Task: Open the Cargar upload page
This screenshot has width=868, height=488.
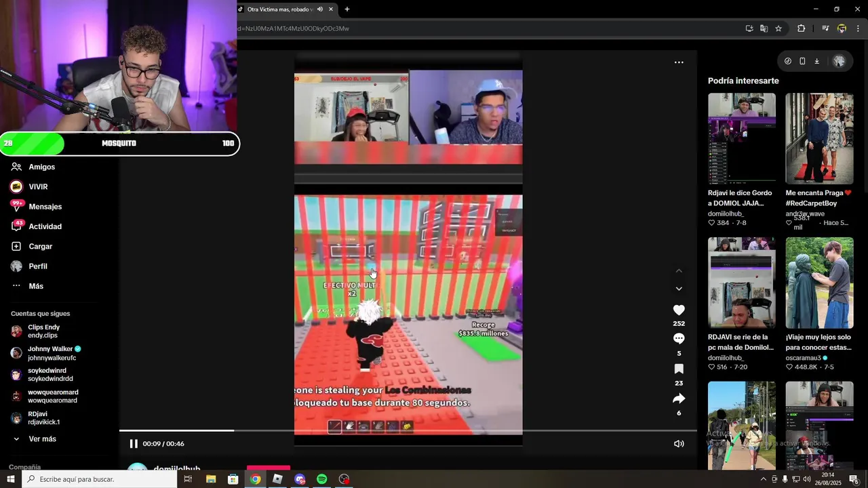Action: (x=40, y=246)
